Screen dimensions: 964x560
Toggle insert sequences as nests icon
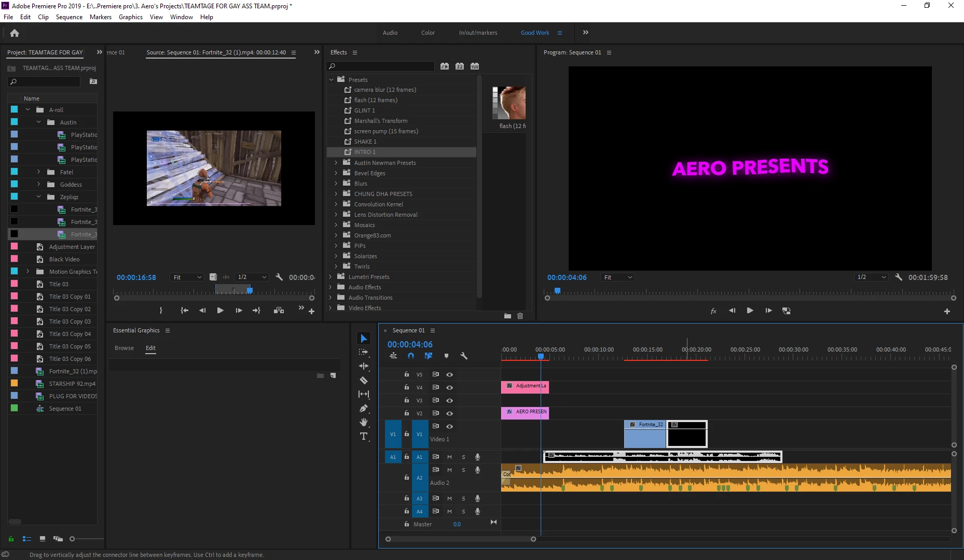point(393,356)
